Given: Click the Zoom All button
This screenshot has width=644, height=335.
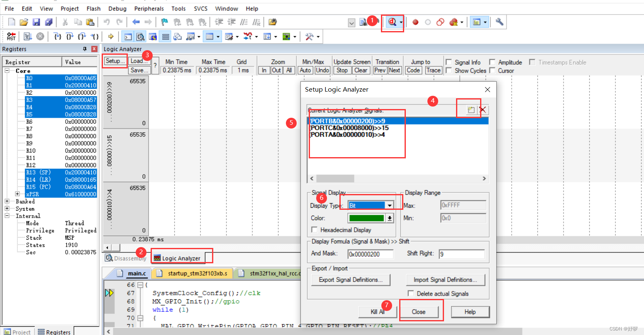Looking at the screenshot, I should (x=289, y=70).
